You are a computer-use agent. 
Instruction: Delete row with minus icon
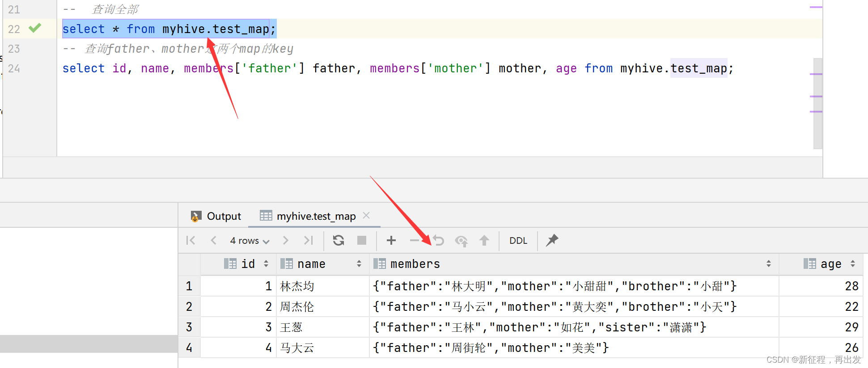pyautogui.click(x=415, y=240)
